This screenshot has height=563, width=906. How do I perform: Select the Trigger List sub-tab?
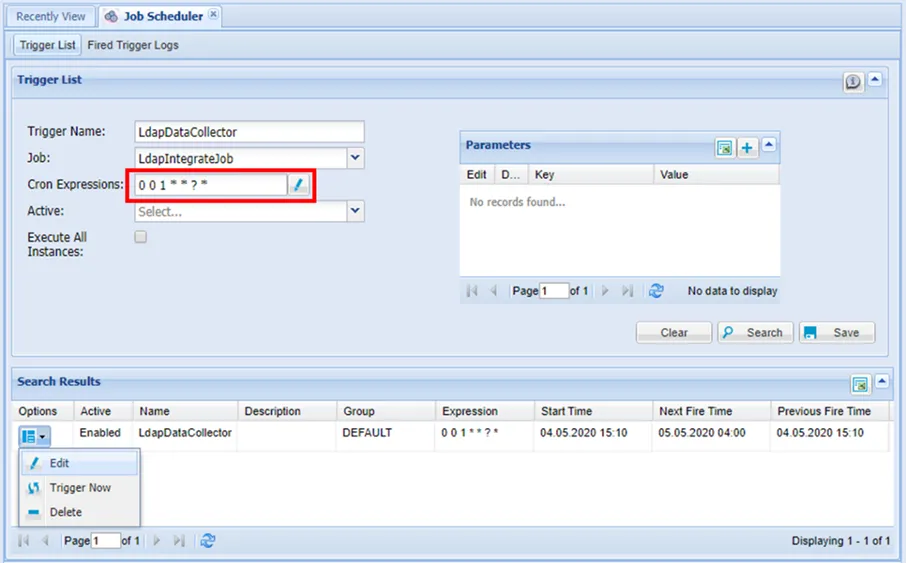(47, 45)
